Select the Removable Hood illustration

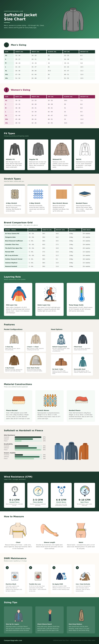pos(83,362)
